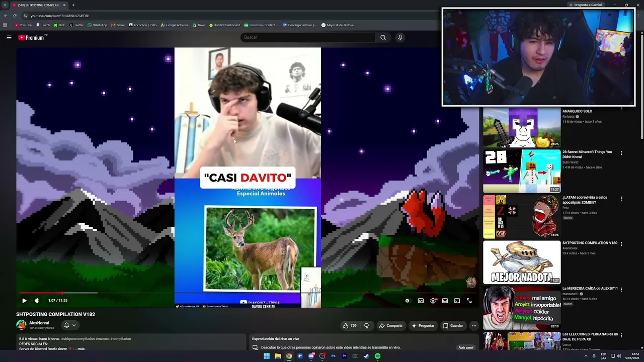Click Pregunta a Gemini button
The width and height of the screenshot is (644, 362).
585,5
